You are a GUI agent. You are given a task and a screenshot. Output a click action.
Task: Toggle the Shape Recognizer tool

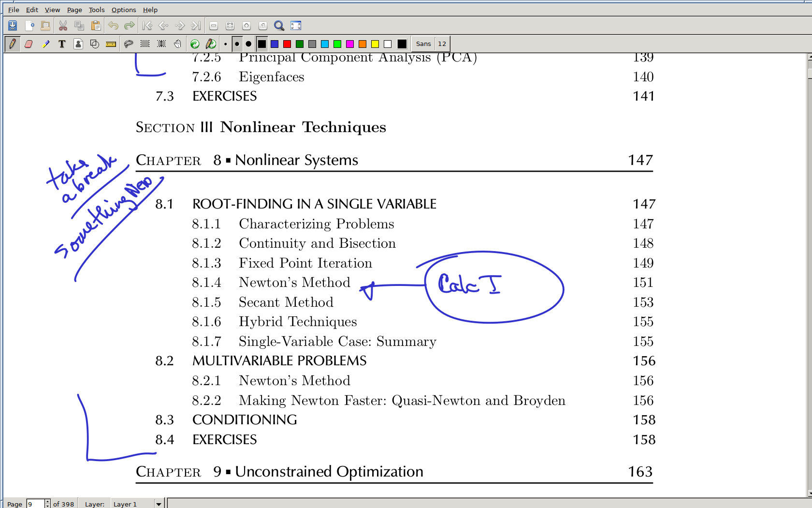95,44
